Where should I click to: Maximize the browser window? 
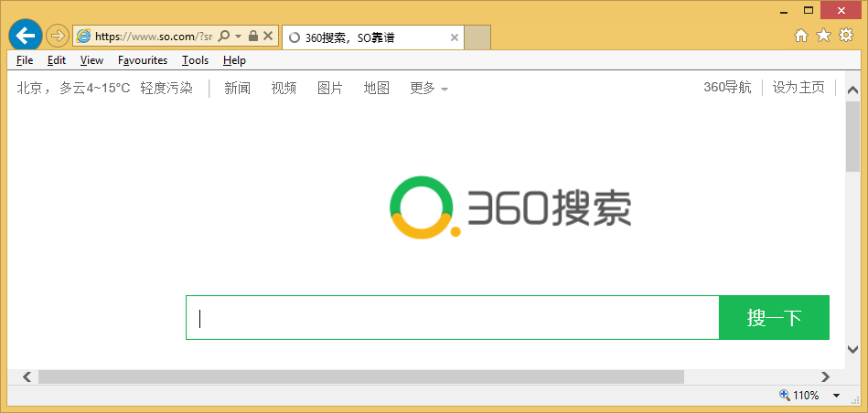tap(809, 10)
